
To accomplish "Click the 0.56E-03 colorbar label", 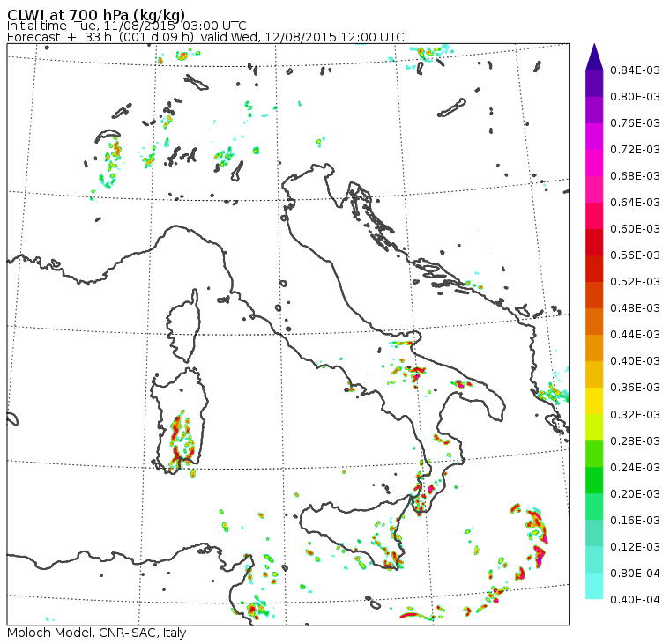I will coord(635,255).
